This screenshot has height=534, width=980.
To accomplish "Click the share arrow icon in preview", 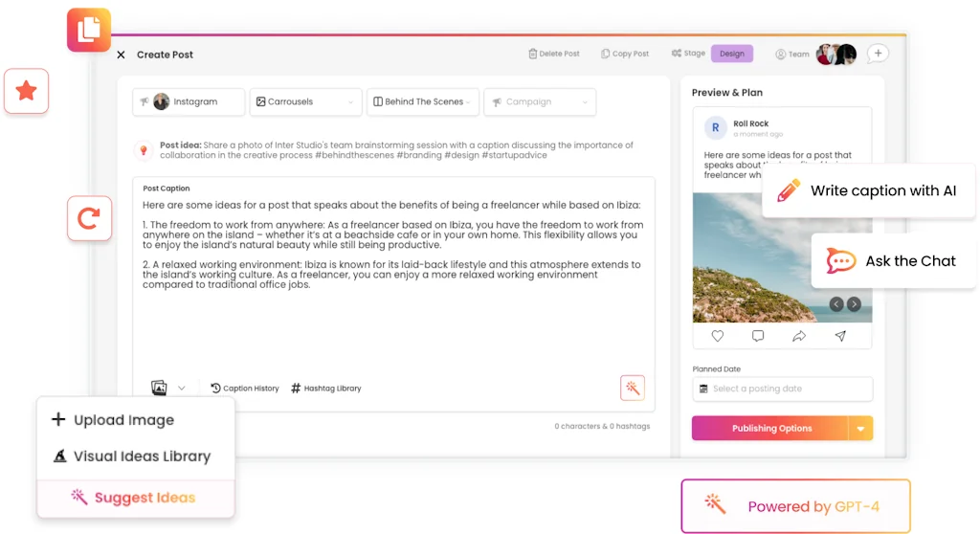I will coord(799,336).
